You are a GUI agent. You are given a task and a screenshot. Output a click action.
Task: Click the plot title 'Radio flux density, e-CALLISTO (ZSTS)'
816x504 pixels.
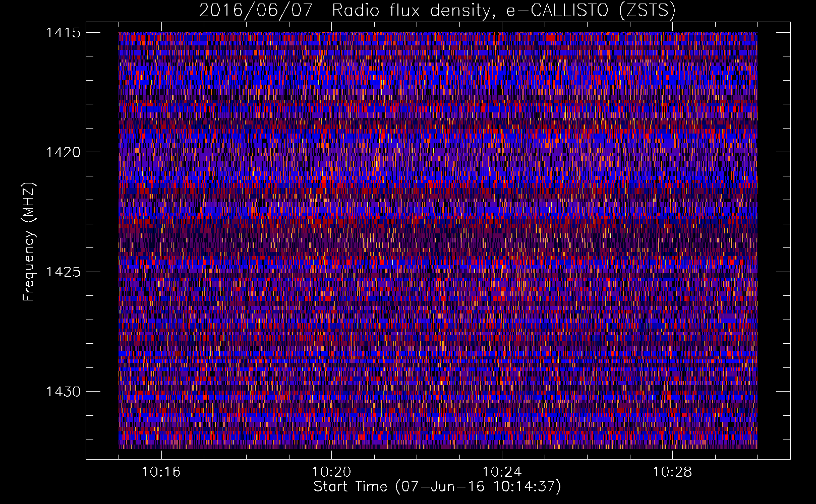click(503, 11)
